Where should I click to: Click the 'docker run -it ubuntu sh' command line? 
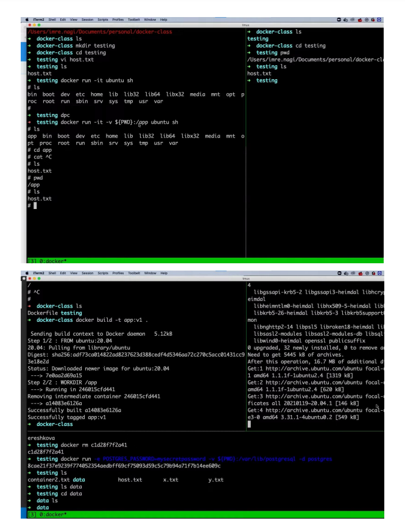(x=80, y=80)
